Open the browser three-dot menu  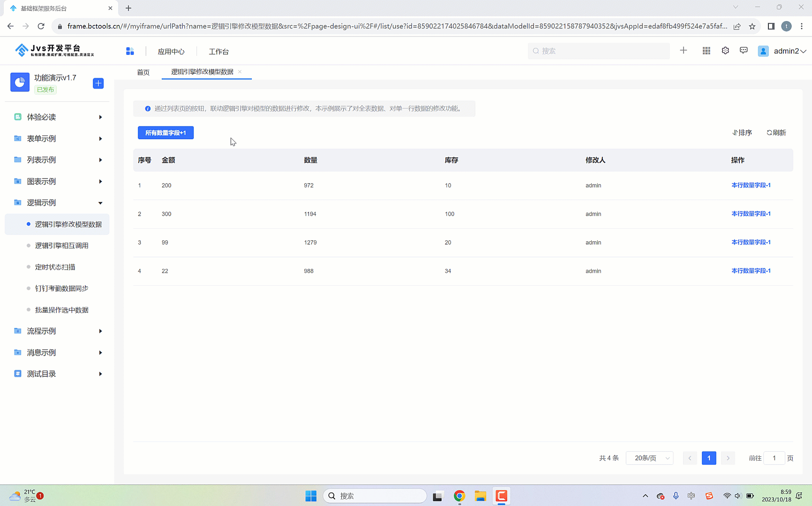click(x=802, y=26)
